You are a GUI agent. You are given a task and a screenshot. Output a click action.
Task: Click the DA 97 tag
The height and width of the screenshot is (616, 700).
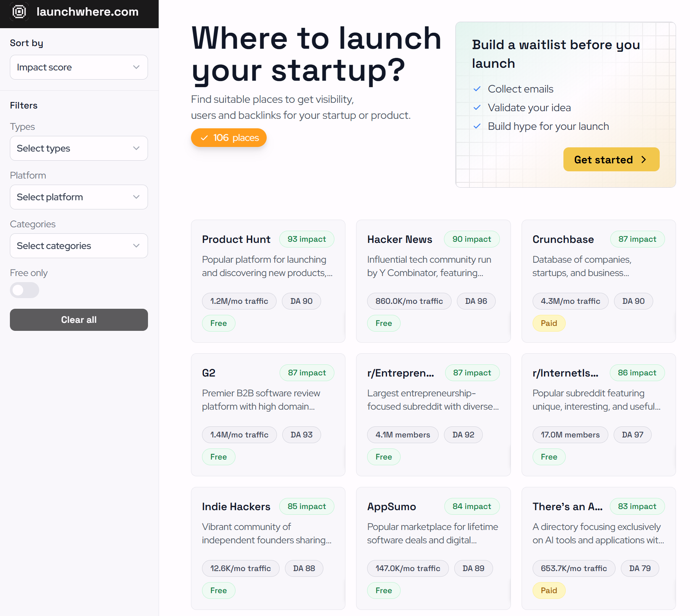pos(633,435)
